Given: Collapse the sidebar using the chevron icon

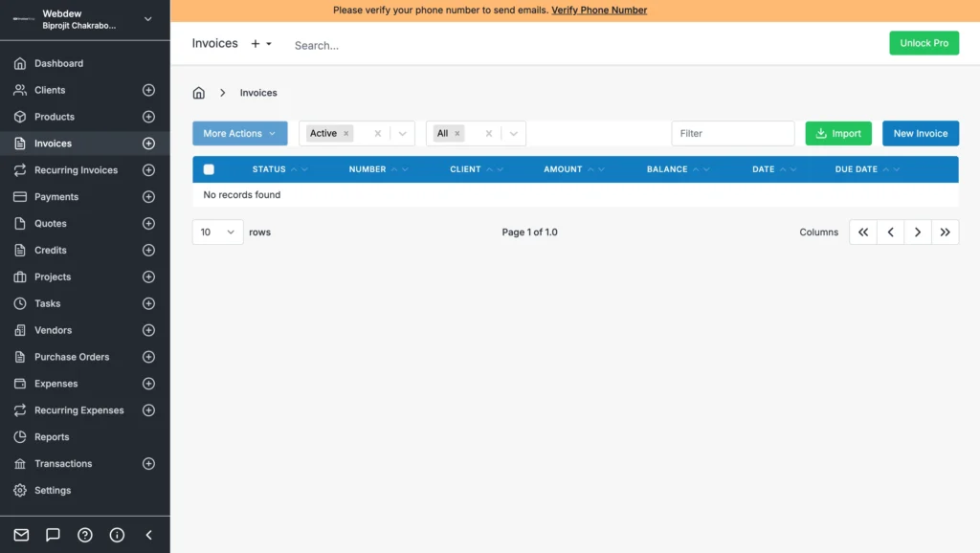Looking at the screenshot, I should [x=148, y=535].
